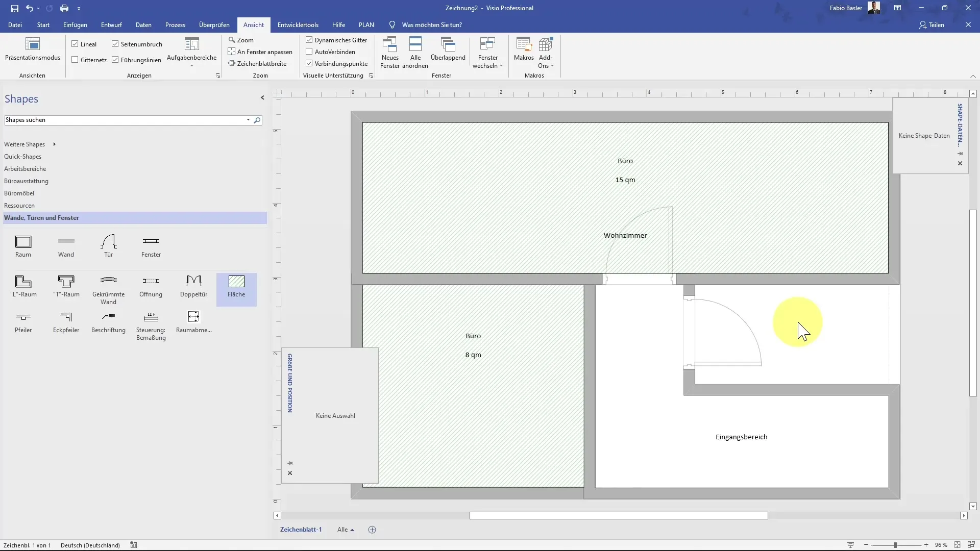This screenshot has width=980, height=551.
Task: Click zoom out minus button
Action: click(866, 545)
